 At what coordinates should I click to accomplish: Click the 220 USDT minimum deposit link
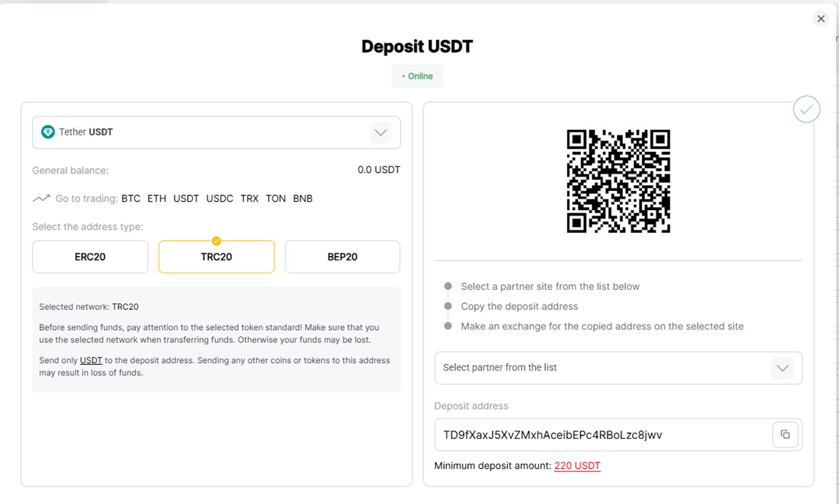pos(577,466)
